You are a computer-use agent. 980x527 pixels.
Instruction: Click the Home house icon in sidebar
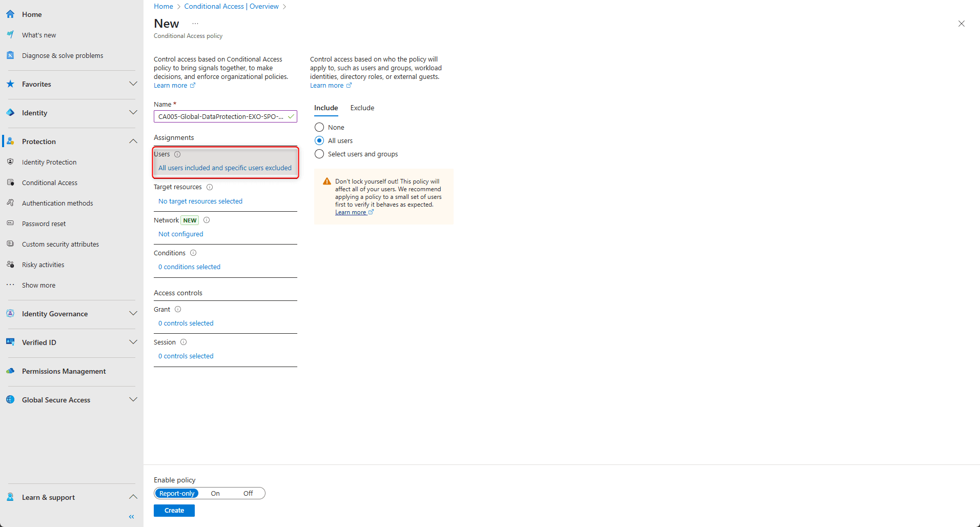pyautogui.click(x=10, y=14)
